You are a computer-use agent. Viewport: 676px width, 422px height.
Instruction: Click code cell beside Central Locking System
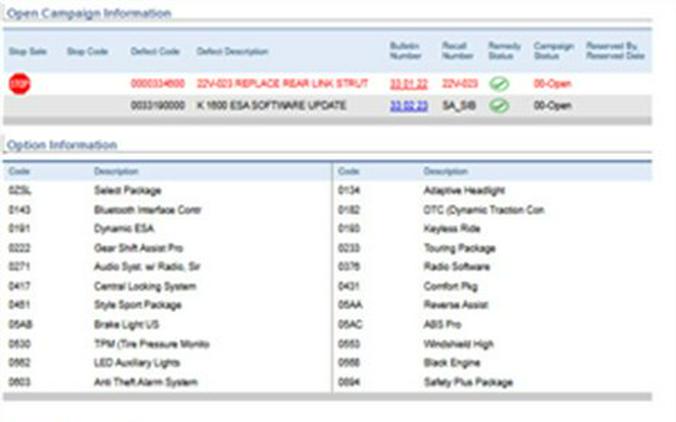tap(19, 286)
